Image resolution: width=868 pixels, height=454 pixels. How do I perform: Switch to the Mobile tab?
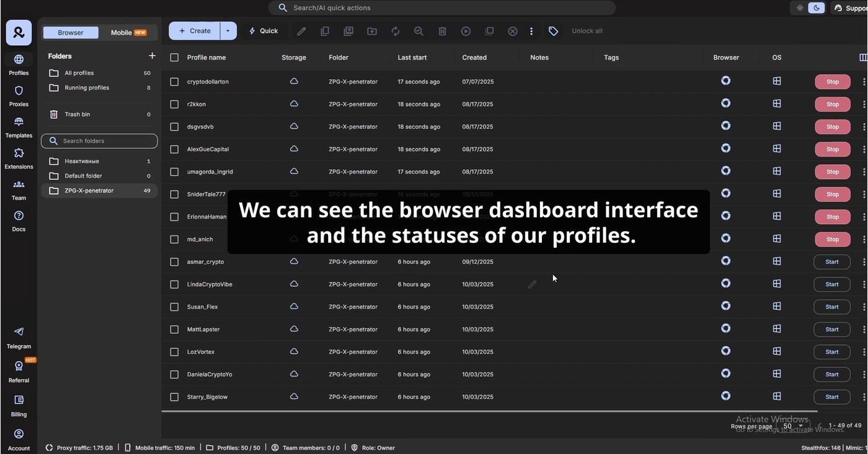[x=128, y=33]
